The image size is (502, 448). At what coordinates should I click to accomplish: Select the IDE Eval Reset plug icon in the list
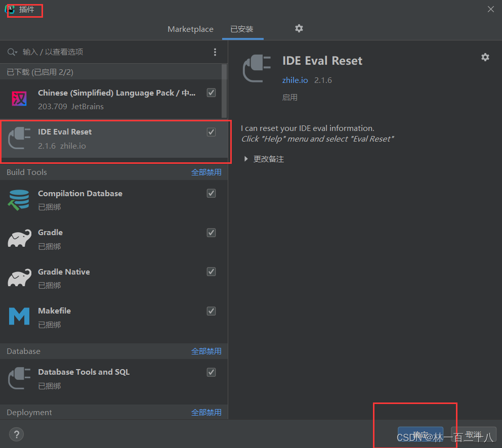point(19,138)
